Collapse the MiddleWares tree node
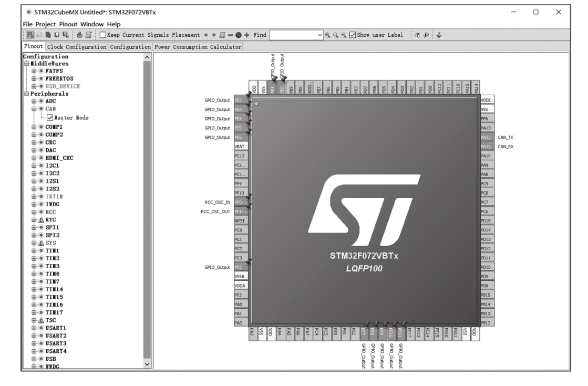 27,64
